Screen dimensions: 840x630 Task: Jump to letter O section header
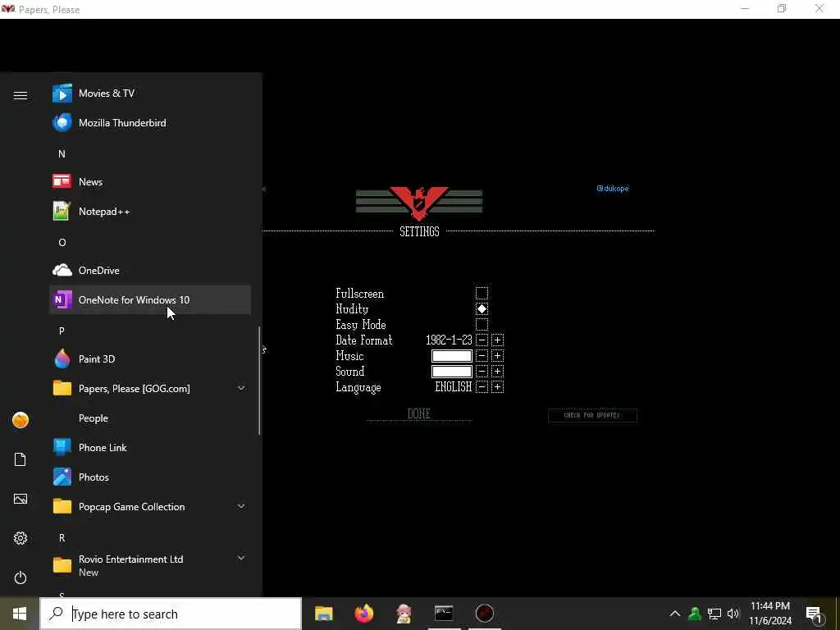(62, 242)
